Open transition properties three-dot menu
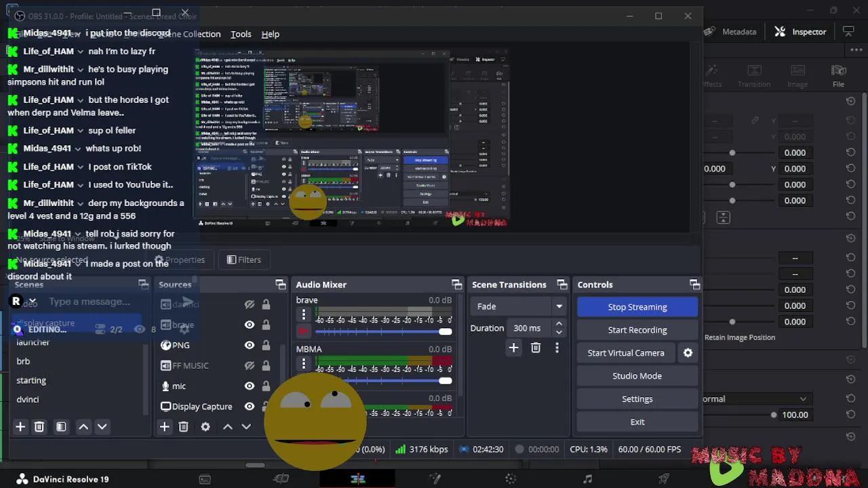The image size is (868, 488). click(557, 348)
